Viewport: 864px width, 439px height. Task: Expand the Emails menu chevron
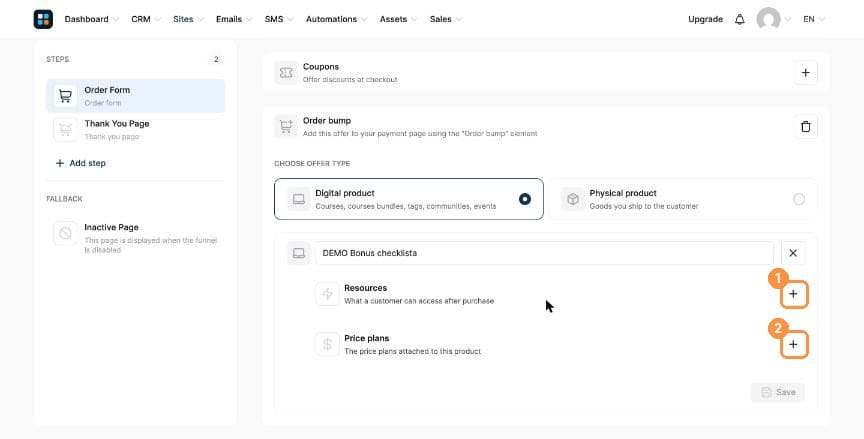(x=249, y=20)
